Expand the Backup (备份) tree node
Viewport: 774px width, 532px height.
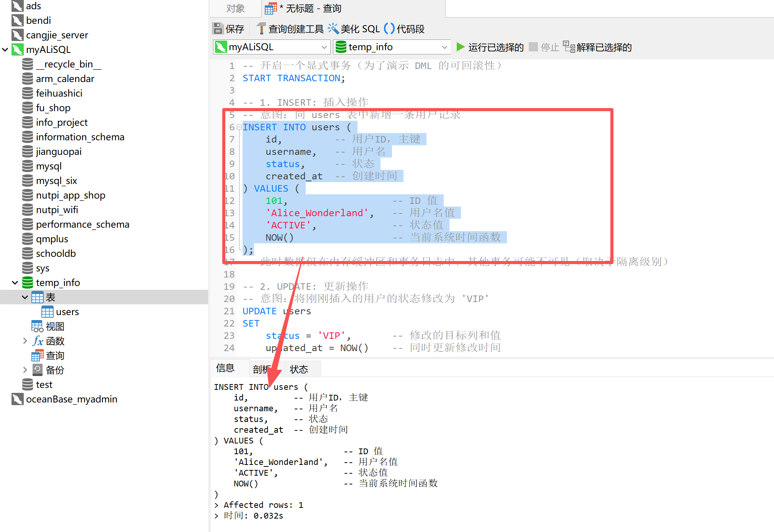click(x=25, y=370)
